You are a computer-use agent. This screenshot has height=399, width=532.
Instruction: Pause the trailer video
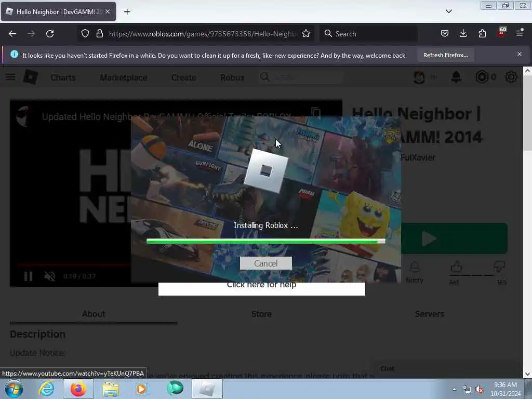[29, 276]
